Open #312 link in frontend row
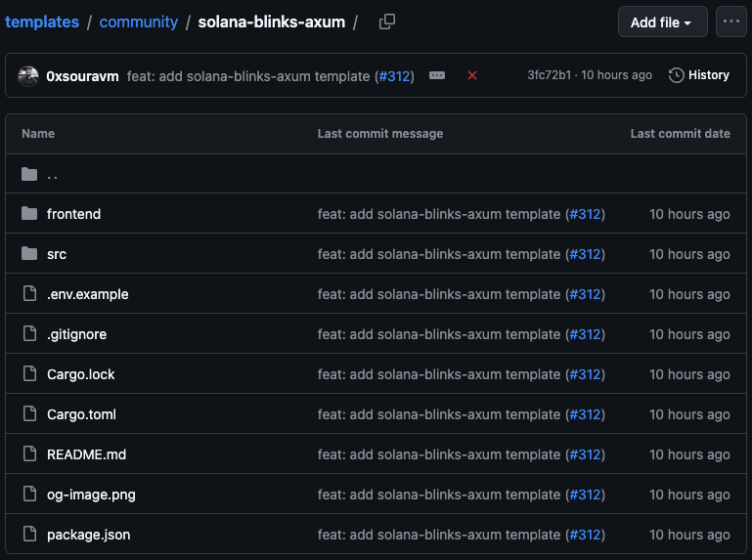Viewport: 752px width, 560px height. click(x=585, y=214)
